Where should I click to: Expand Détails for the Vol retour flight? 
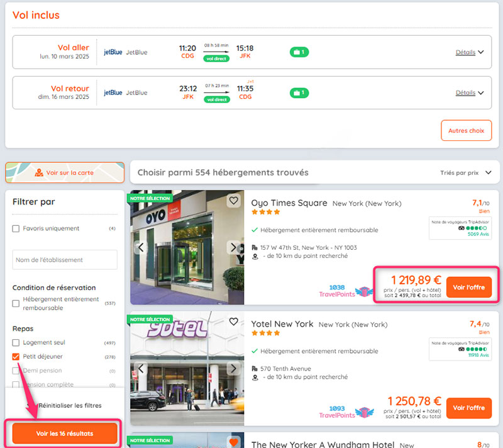[469, 92]
